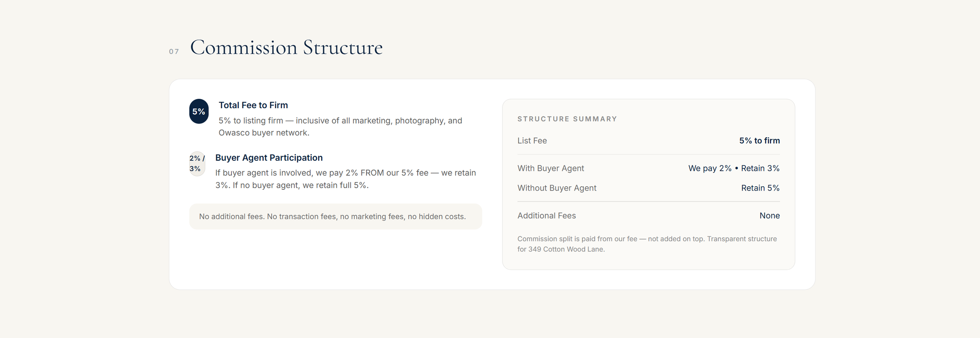Click the Total Fee to Firm title
The image size is (980, 338).
point(253,105)
